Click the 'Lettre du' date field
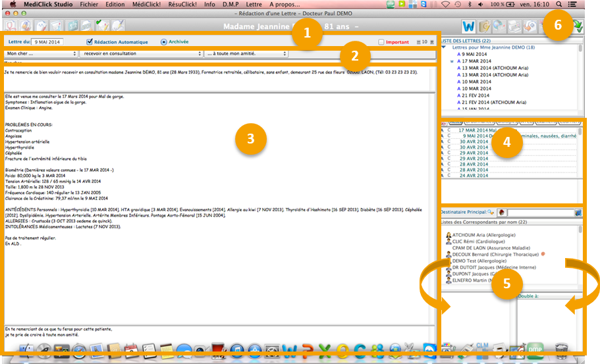The image size is (600, 364). (x=47, y=43)
